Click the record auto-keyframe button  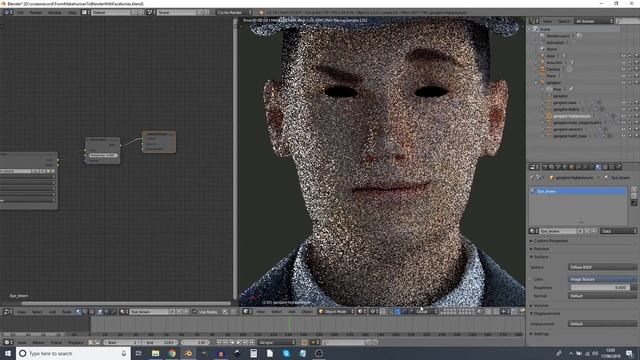coord(304,342)
